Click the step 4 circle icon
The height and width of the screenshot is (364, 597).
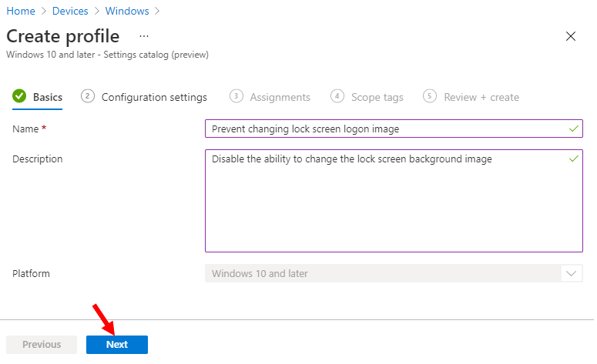(337, 96)
